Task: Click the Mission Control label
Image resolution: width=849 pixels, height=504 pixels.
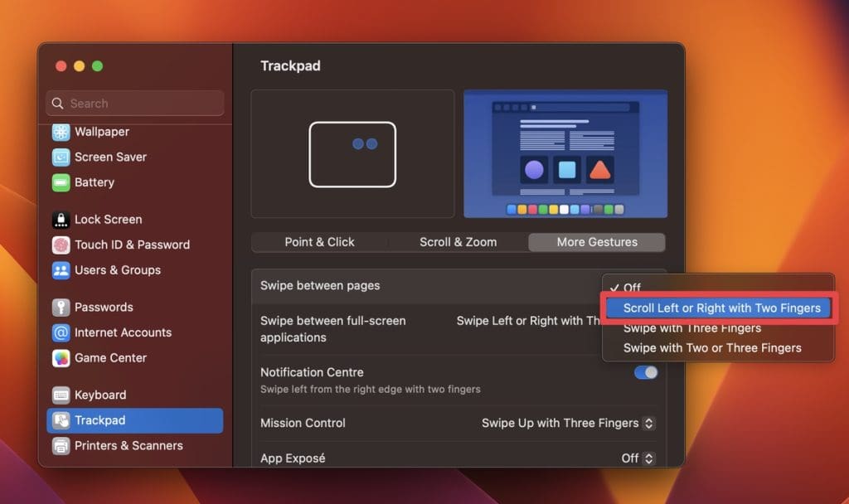Action: [303, 423]
